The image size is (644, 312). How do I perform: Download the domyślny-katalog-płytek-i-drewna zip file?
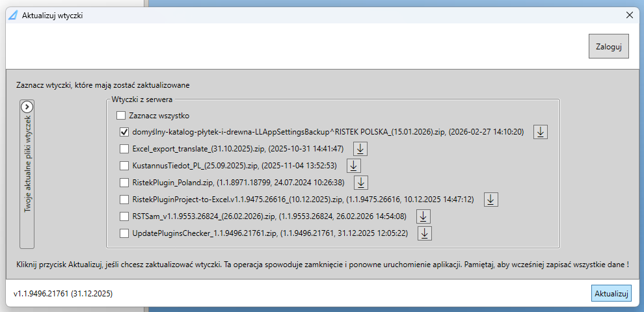[x=541, y=132]
